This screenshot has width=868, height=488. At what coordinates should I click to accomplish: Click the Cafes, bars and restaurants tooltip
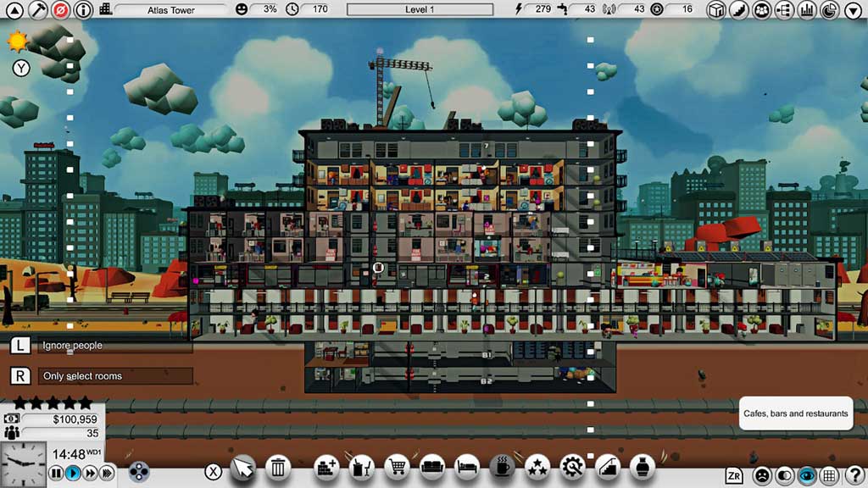[x=796, y=413]
